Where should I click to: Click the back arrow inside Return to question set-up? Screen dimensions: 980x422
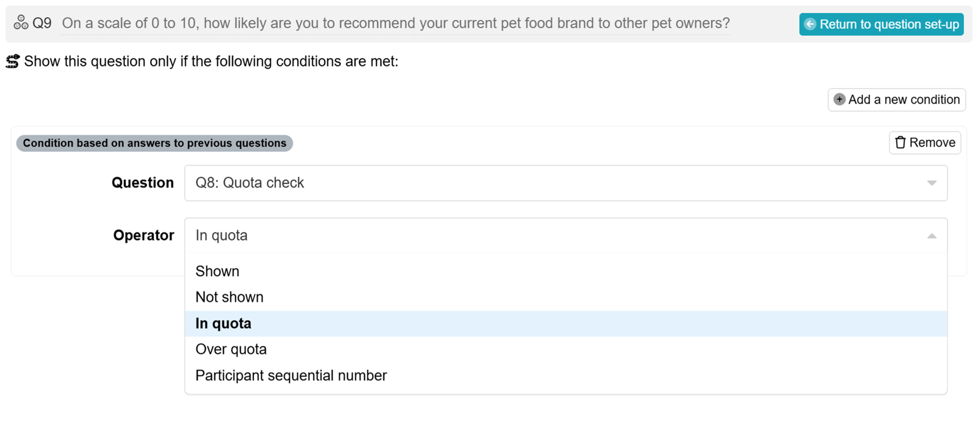pyautogui.click(x=811, y=24)
